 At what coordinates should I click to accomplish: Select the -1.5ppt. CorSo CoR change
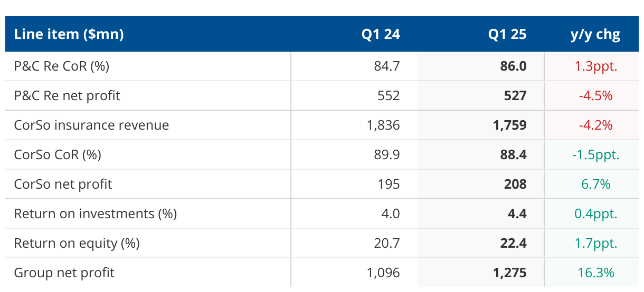[x=596, y=155]
